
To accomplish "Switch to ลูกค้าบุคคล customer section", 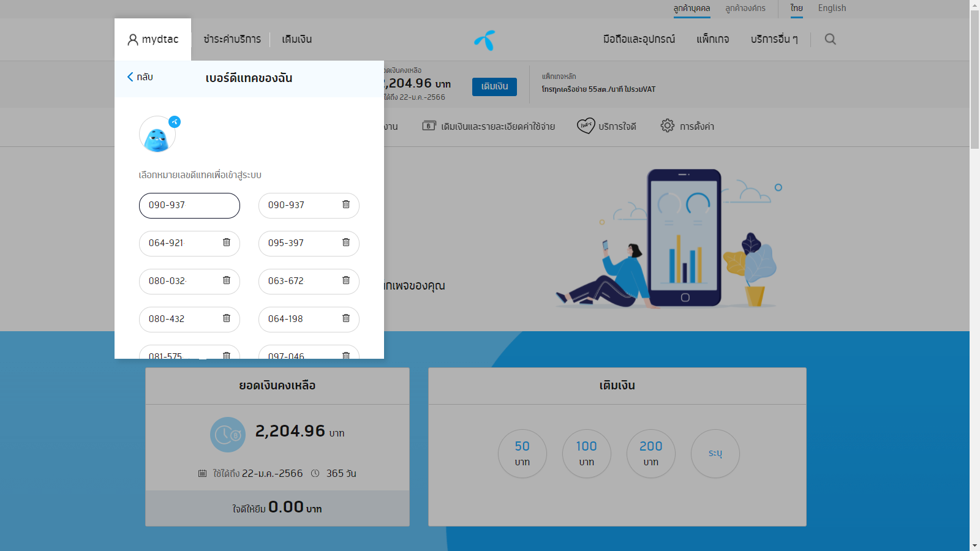I will point(692,9).
